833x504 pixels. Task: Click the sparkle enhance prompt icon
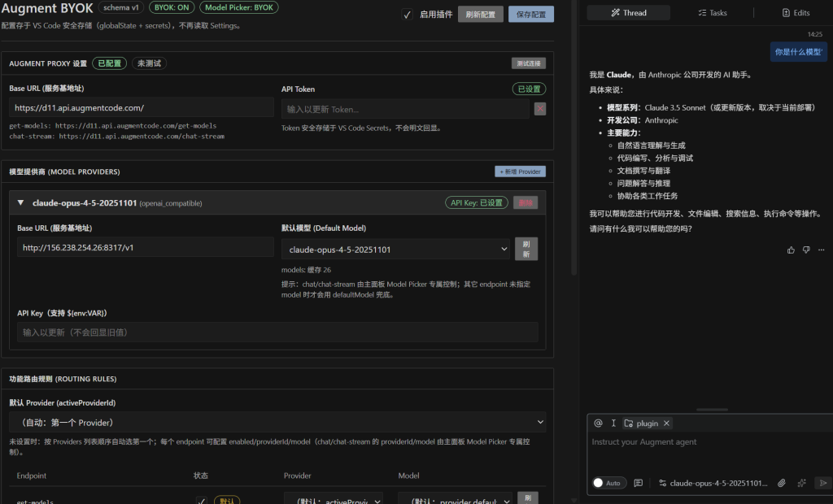[801, 483]
